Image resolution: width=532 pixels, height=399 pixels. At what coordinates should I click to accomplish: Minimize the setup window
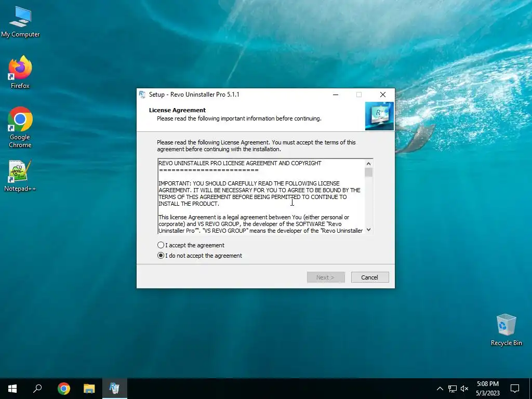[x=336, y=95]
